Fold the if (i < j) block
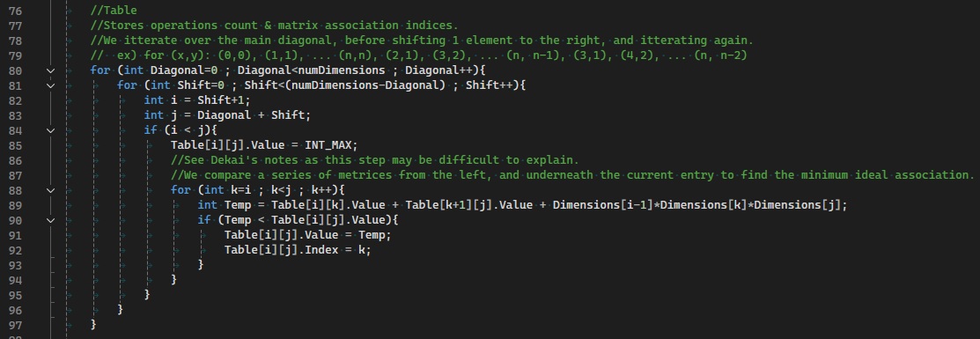Screen dimensions: 980x339 point(51,130)
